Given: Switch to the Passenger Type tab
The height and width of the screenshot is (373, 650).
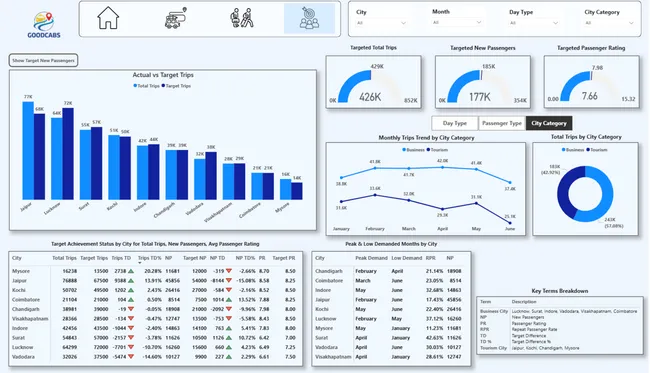Looking at the screenshot, I should tap(502, 123).
